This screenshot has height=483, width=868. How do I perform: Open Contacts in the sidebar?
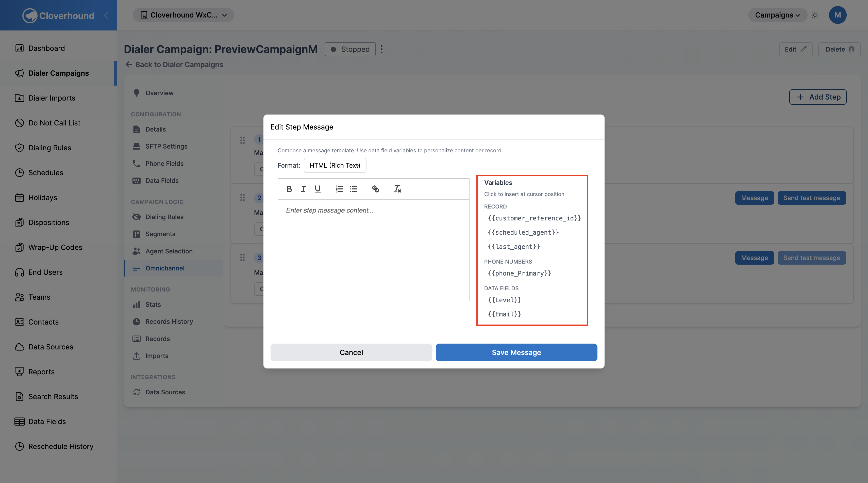58,322
